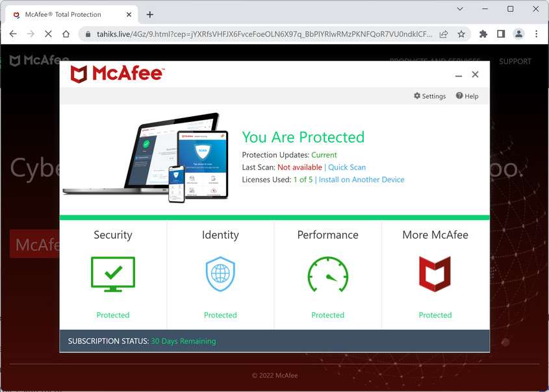Open Settings in McAfee panel

click(429, 96)
